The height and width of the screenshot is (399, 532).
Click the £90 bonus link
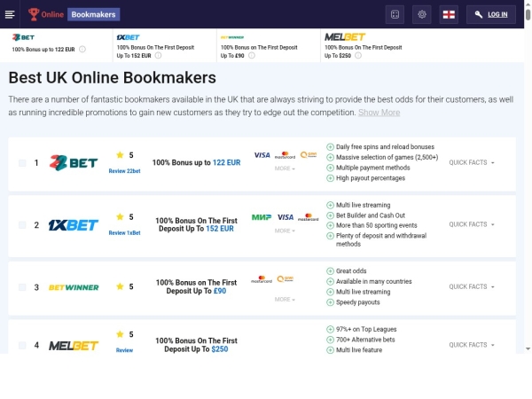tap(220, 291)
